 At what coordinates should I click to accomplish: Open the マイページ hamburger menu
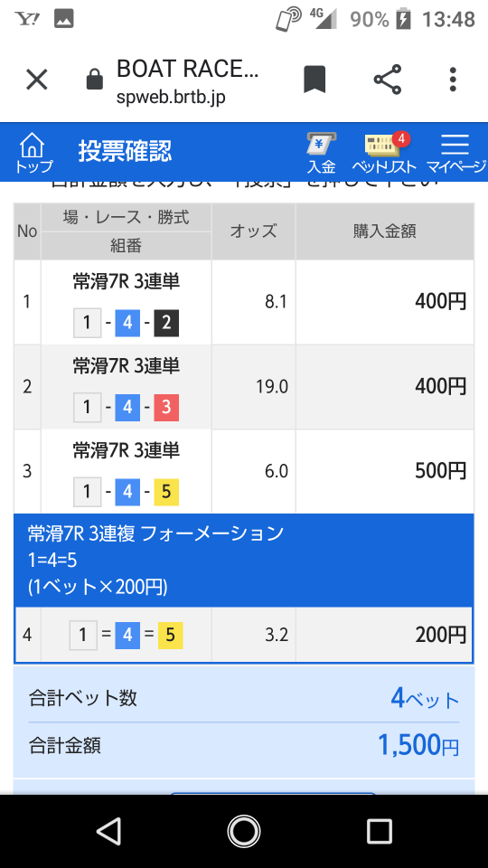[455, 152]
